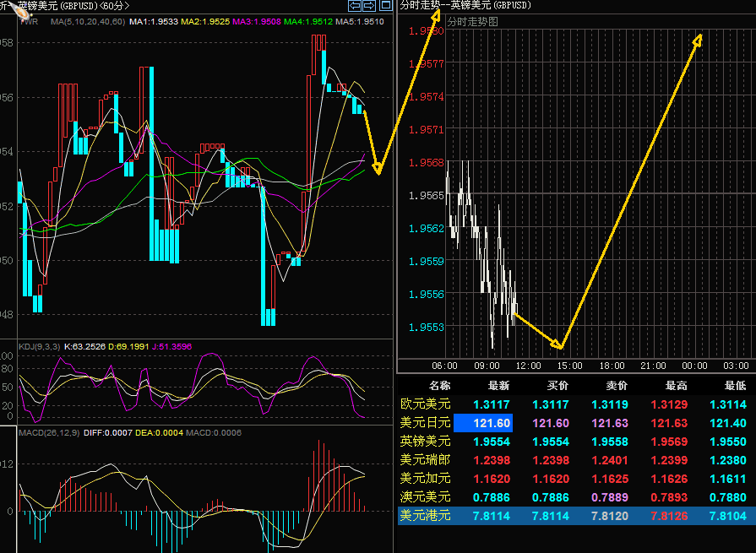Sort by the 买价 column header
This screenshot has width=756, height=553.
point(557,385)
